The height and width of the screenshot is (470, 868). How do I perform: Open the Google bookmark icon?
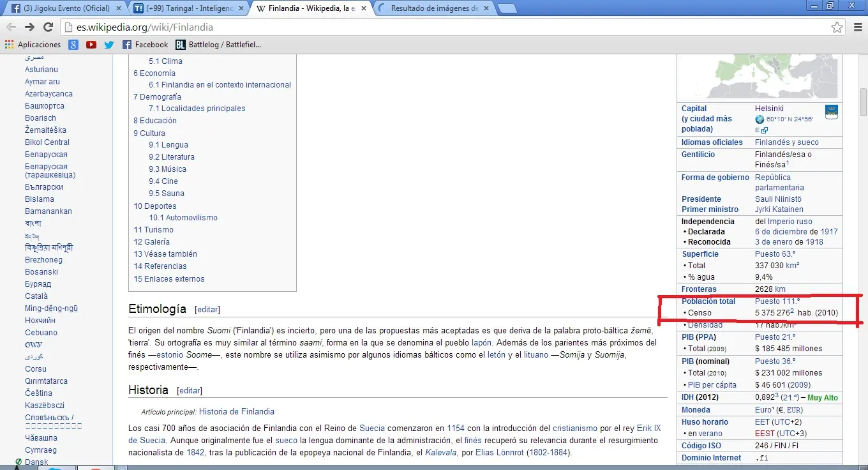(x=73, y=45)
